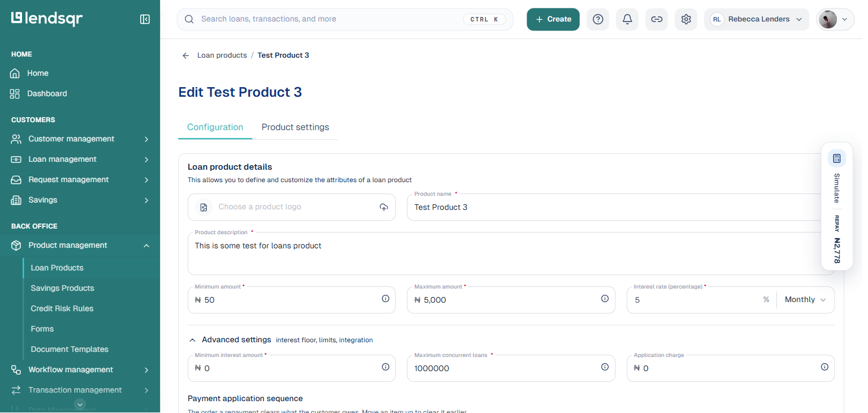Click the info icon in Minimum interest amount field
Image resolution: width=868 pixels, height=413 pixels.
[x=386, y=367]
